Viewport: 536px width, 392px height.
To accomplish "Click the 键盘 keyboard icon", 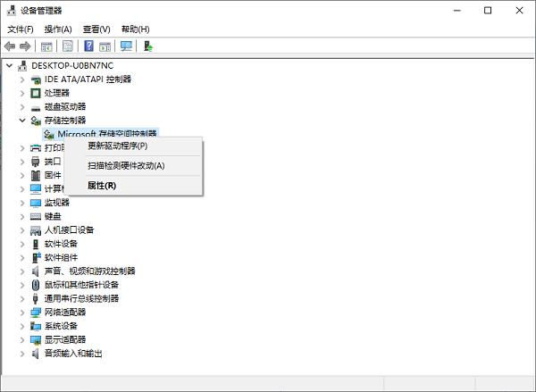I will [36, 216].
